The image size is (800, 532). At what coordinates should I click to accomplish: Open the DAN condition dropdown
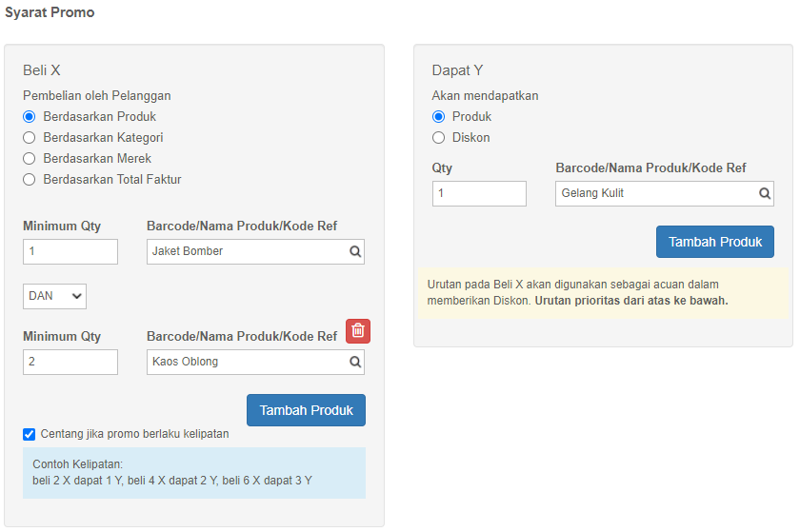tap(54, 296)
